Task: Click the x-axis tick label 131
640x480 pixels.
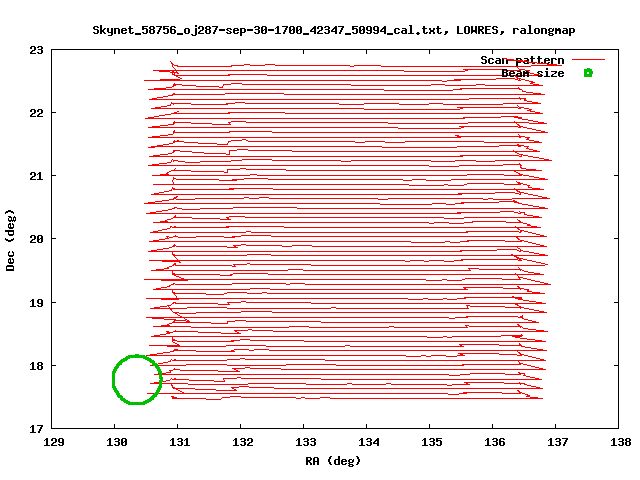Action: coord(180,442)
